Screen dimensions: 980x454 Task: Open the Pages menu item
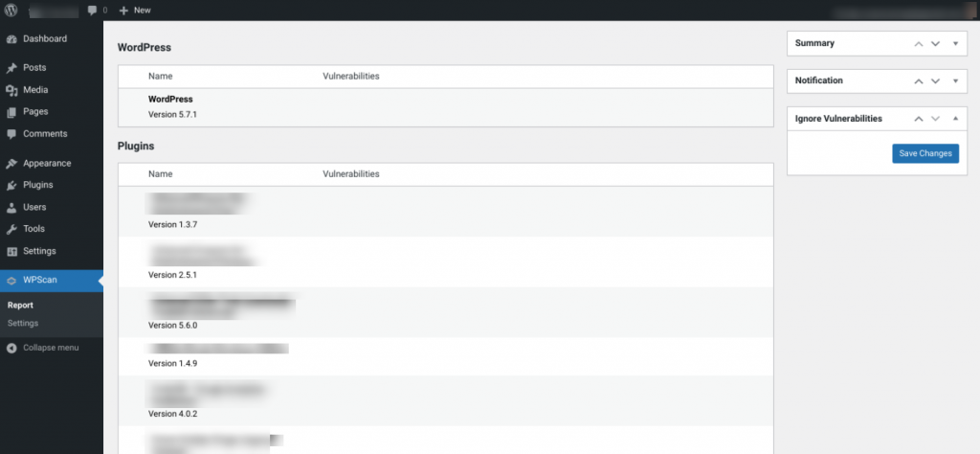pyautogui.click(x=35, y=112)
